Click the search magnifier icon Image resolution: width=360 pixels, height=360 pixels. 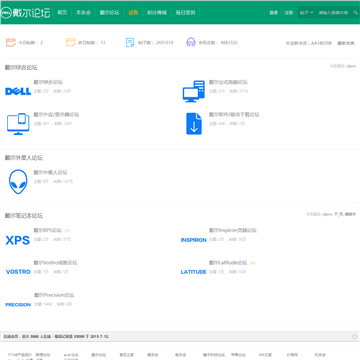355,13
